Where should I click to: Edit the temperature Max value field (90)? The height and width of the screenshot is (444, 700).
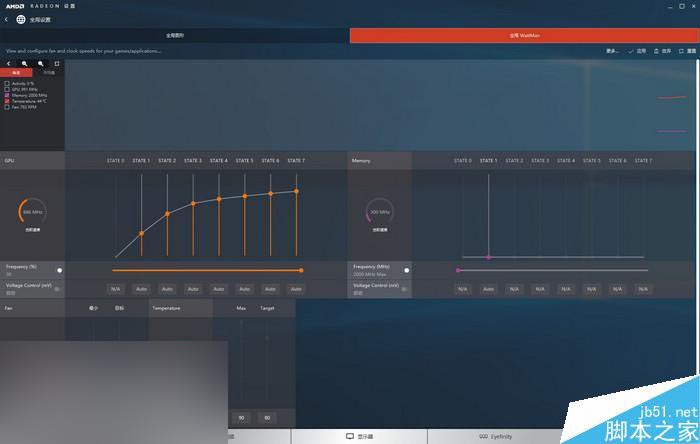pyautogui.click(x=241, y=418)
